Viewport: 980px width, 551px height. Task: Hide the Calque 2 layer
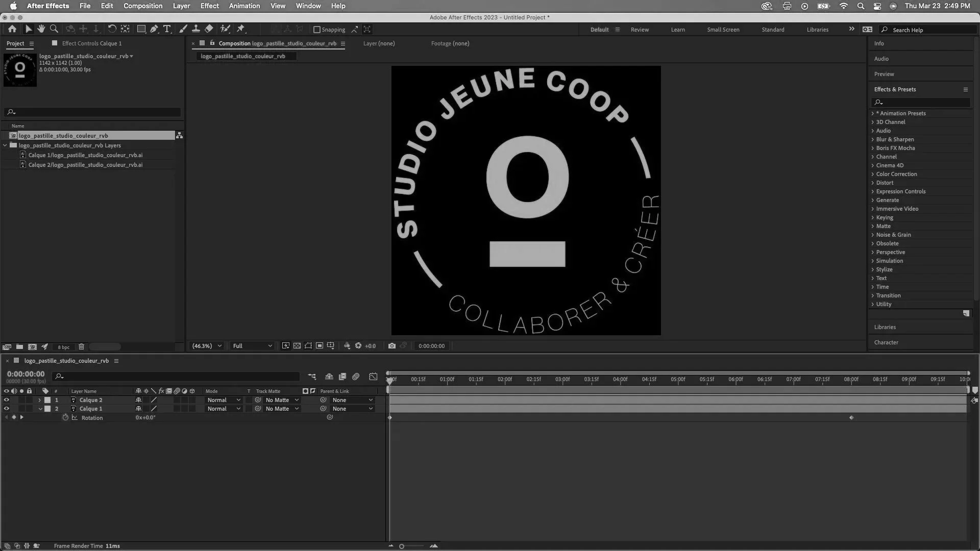pyautogui.click(x=7, y=400)
